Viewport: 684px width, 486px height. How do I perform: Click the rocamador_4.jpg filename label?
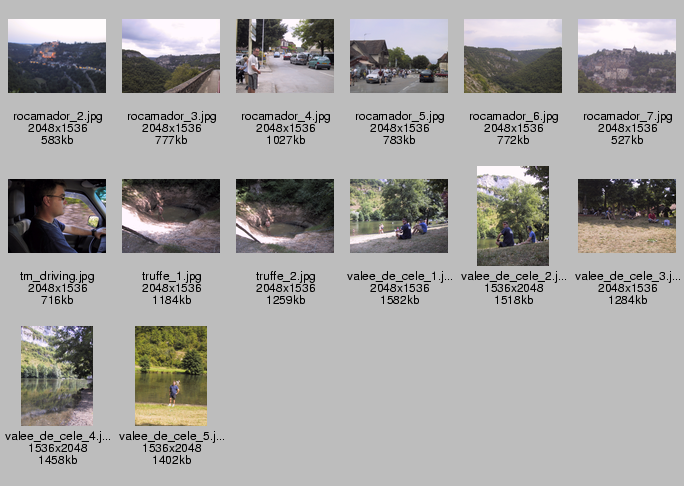pos(286,117)
